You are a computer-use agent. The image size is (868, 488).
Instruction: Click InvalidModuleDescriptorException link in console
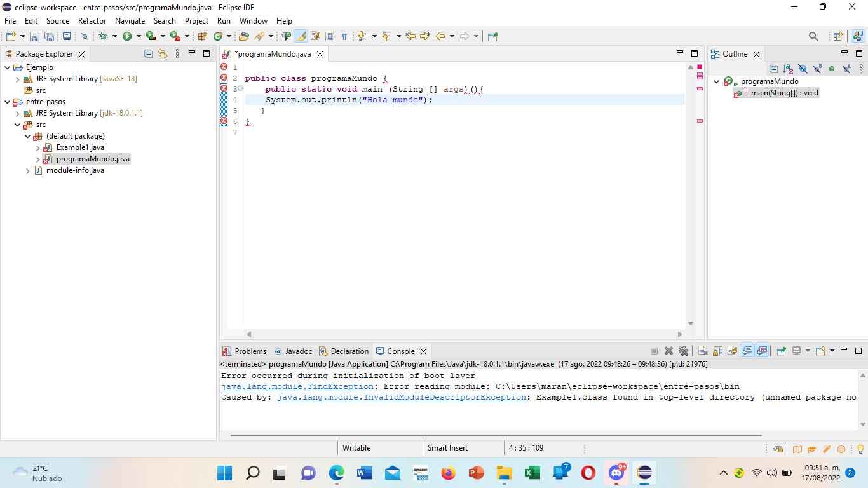coord(402,397)
